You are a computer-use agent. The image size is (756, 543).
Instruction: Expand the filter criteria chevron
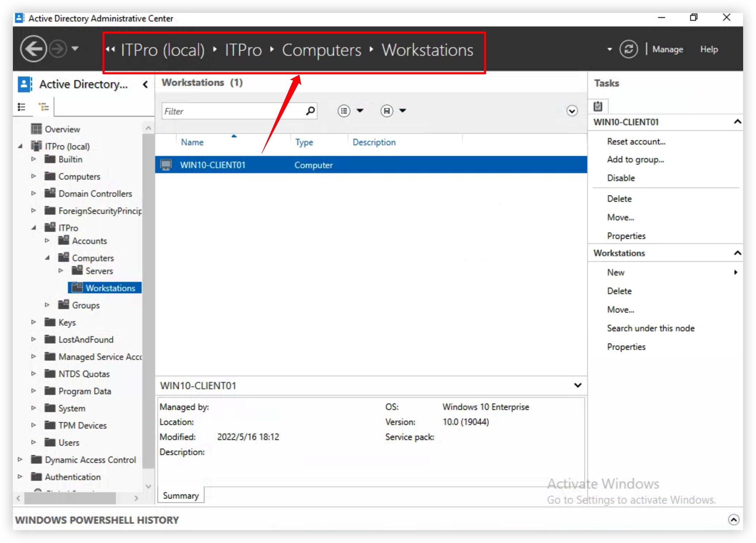pyautogui.click(x=572, y=111)
